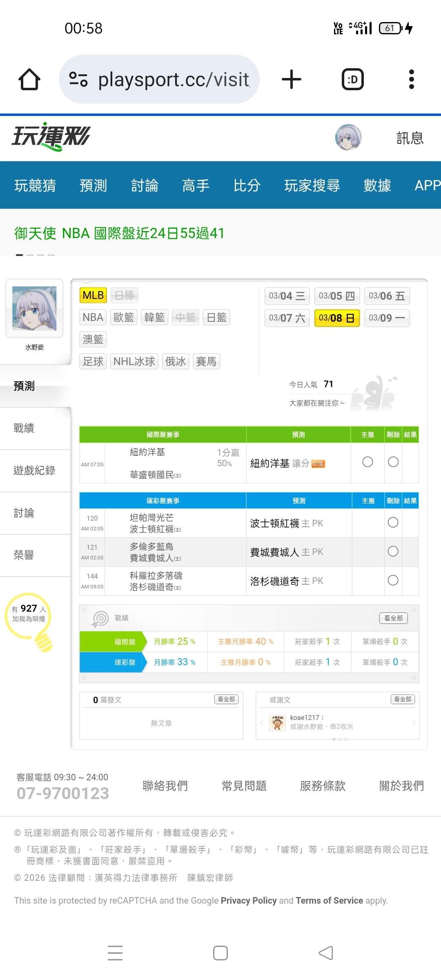Open site settings icon in address bar

tap(78, 79)
